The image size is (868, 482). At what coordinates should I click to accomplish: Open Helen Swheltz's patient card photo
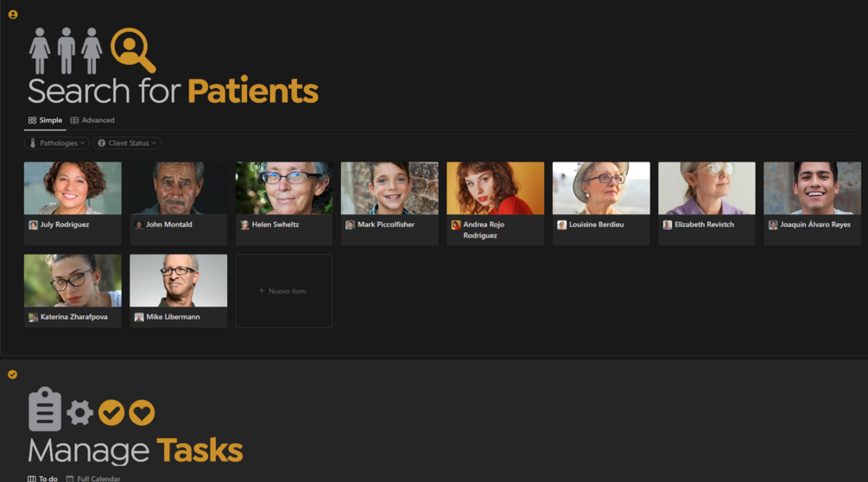(x=283, y=188)
